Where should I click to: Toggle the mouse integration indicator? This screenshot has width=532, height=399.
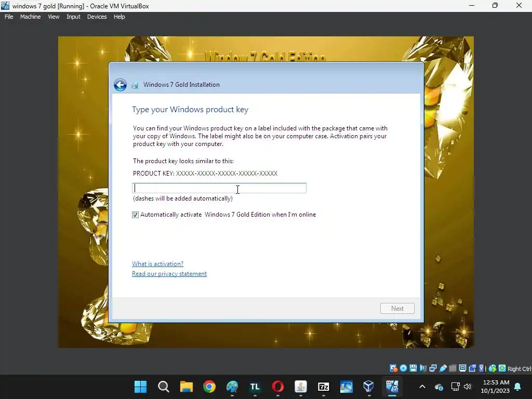click(493, 368)
